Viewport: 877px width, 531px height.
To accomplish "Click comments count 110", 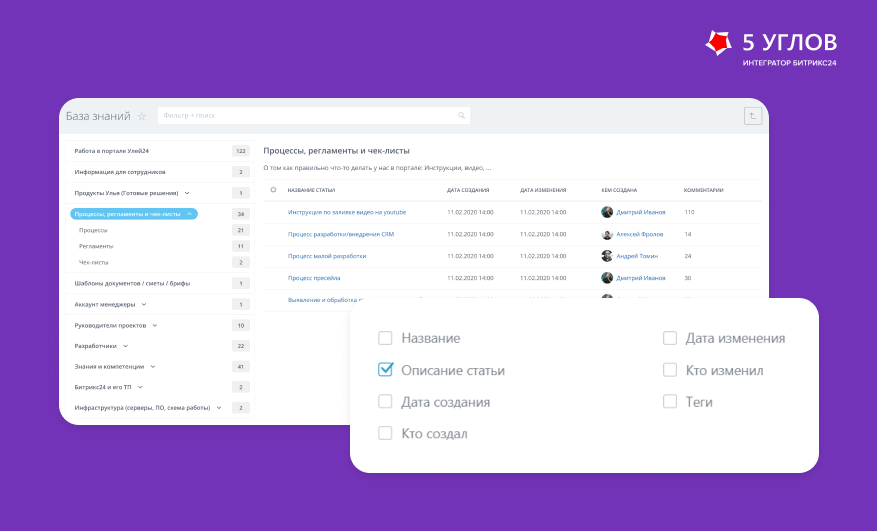I will click(689, 212).
